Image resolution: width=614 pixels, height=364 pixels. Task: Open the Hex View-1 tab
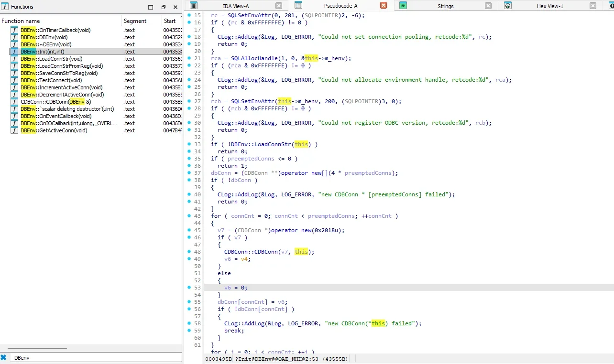pyautogui.click(x=550, y=6)
